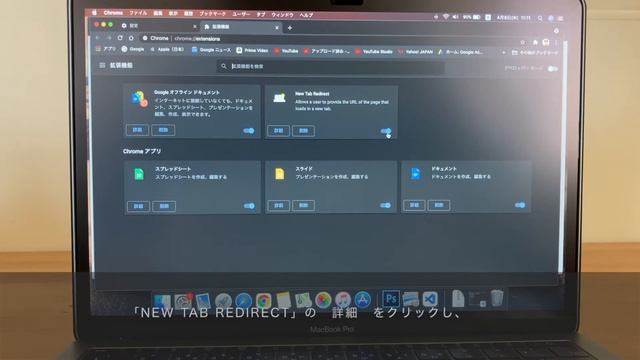The height and width of the screenshot is (360, 640).
Task: Open App Store from the Dock
Action: [x=362, y=300]
